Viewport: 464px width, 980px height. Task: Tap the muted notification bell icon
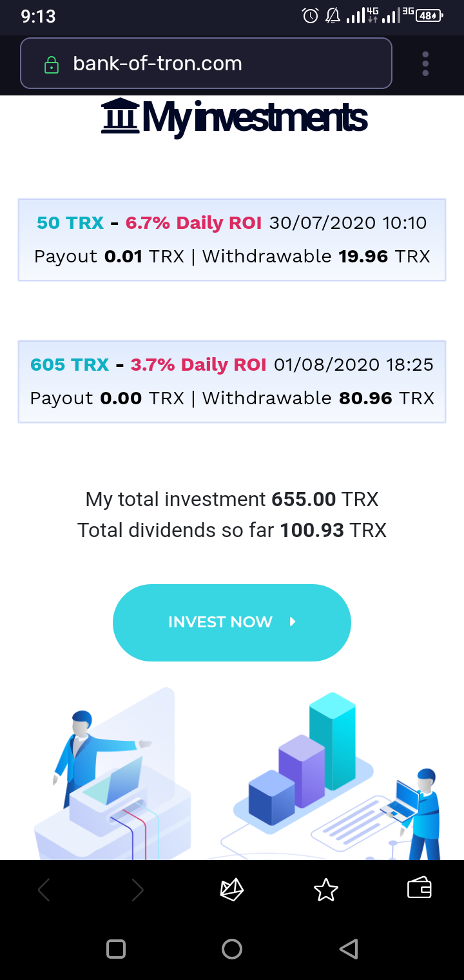(x=333, y=15)
